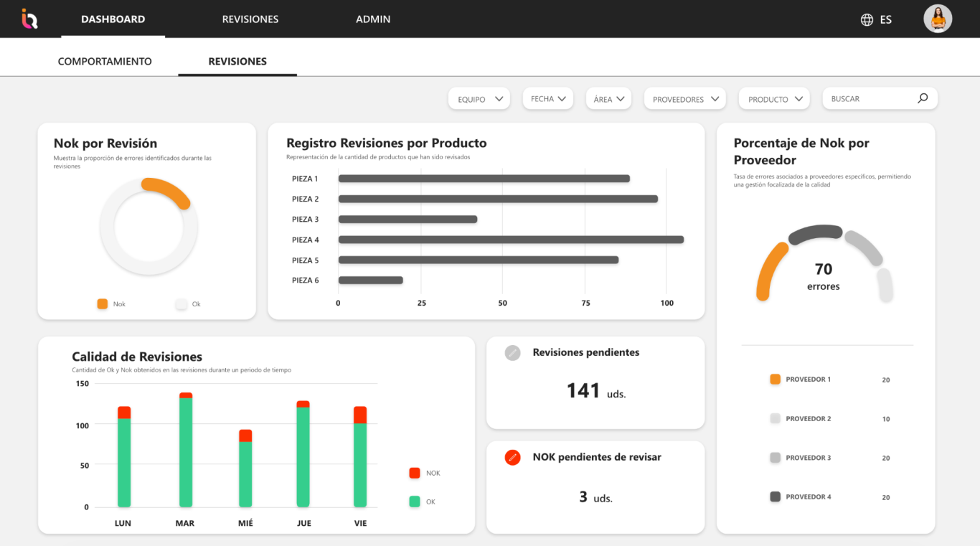Open the Fecha dropdown filter
Screen dimensions: 980x546
(548, 99)
